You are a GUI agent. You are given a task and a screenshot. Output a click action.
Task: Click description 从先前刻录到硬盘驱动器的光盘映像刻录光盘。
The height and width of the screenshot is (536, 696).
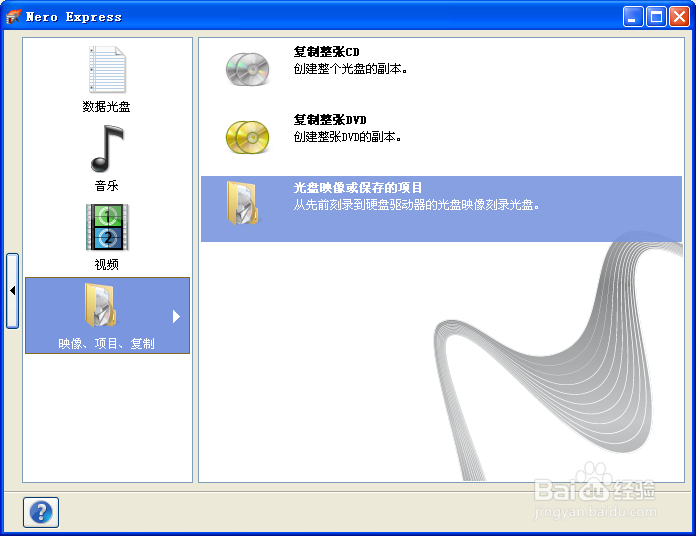pyautogui.click(x=416, y=205)
